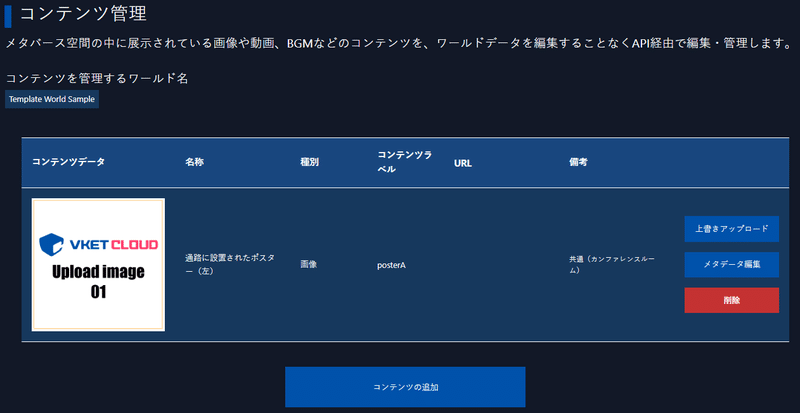Click the 上書きアップロード button
This screenshot has height=413, width=800.
pos(731,229)
